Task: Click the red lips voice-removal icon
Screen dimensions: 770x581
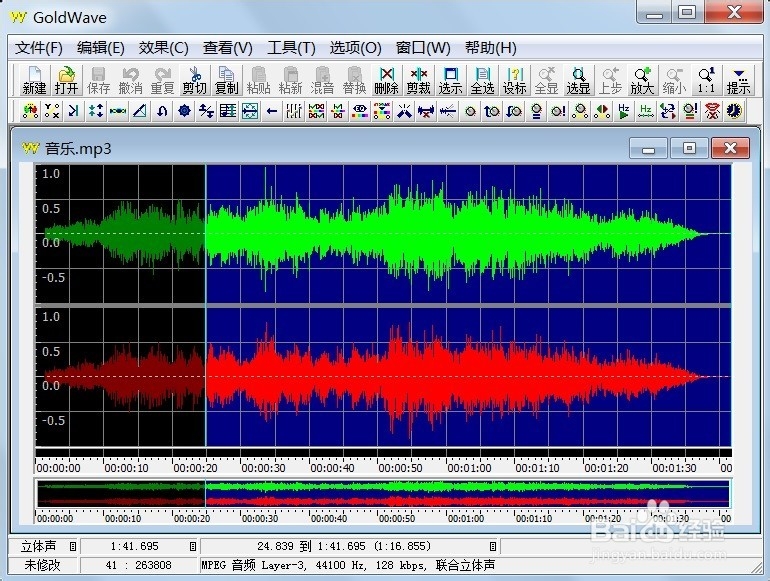Action: 712,111
